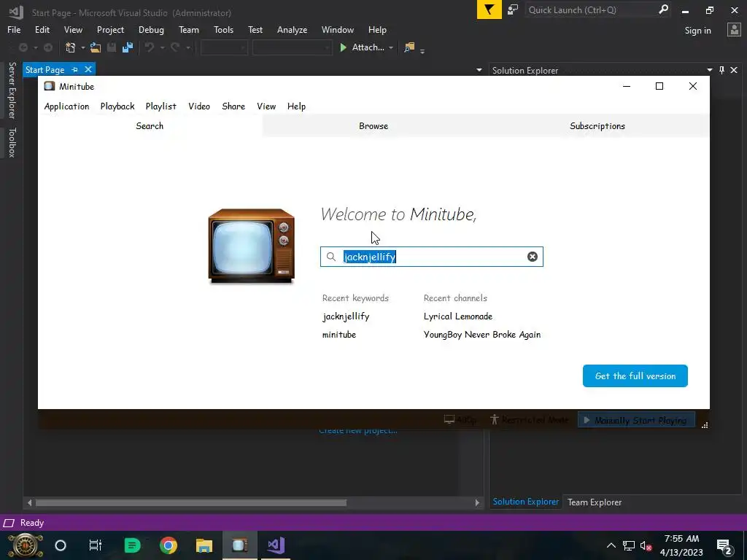Click the muted volume tray icon
Viewport: 747px width, 560px height.
[x=646, y=545]
